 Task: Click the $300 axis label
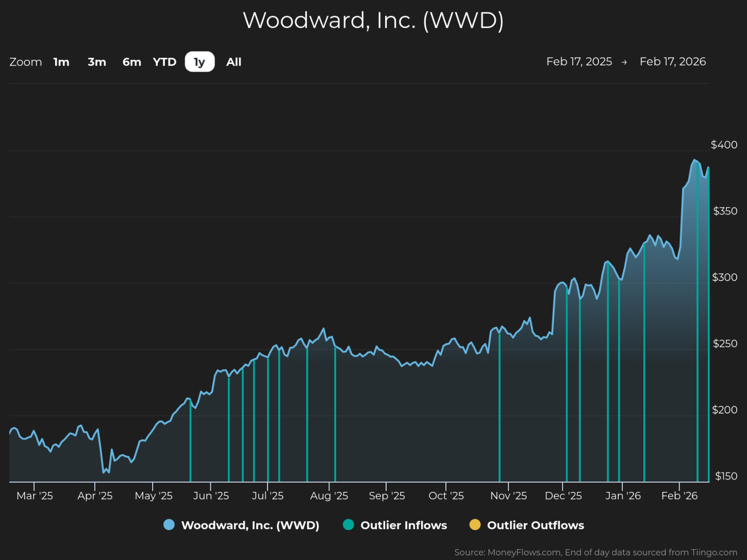pyautogui.click(x=724, y=277)
